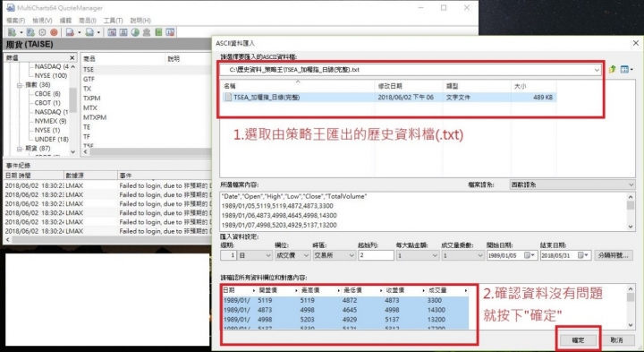Click the gray building toolbar icon
The width and height of the screenshot is (644, 352).
147,32
